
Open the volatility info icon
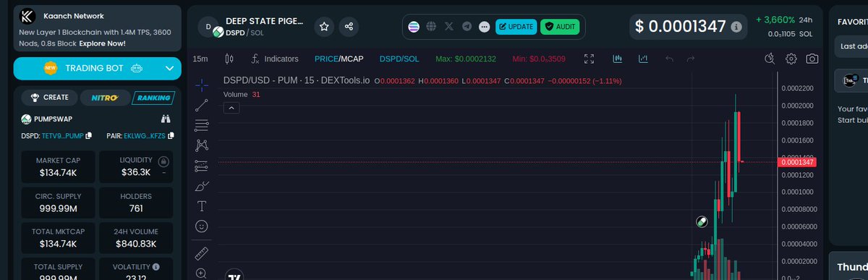click(156, 266)
